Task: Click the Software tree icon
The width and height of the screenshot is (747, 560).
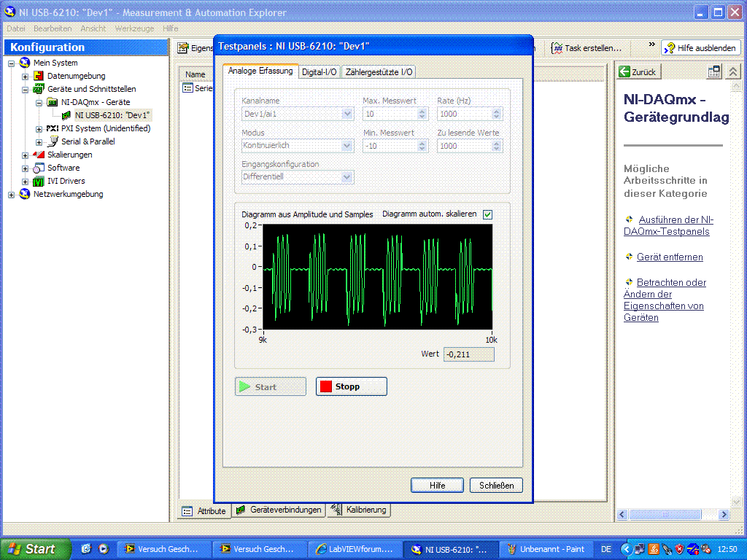Action: tap(39, 168)
